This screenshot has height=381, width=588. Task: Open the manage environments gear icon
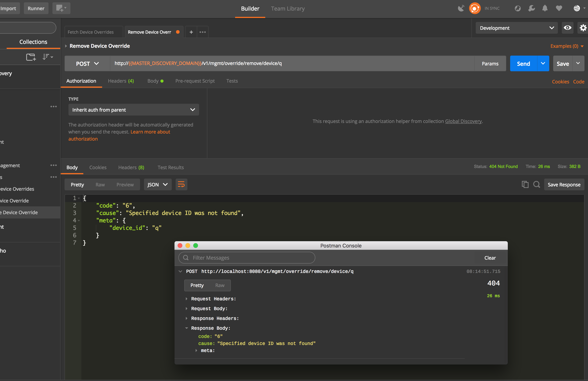583,28
